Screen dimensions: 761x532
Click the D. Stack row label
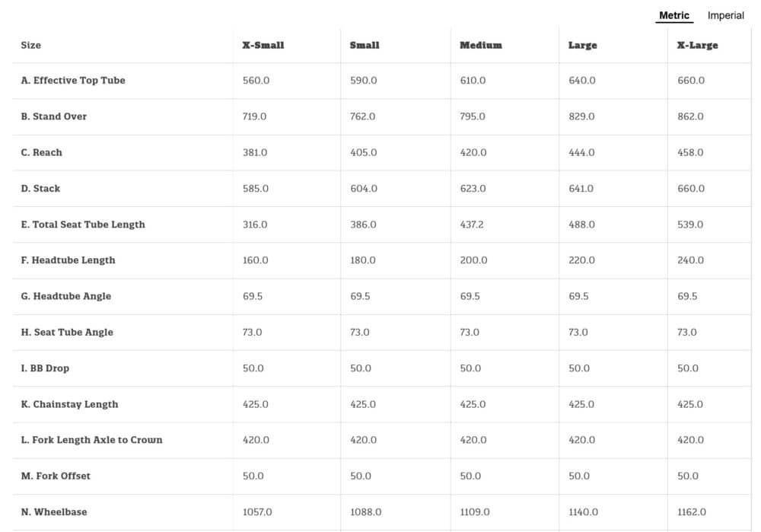(40, 188)
